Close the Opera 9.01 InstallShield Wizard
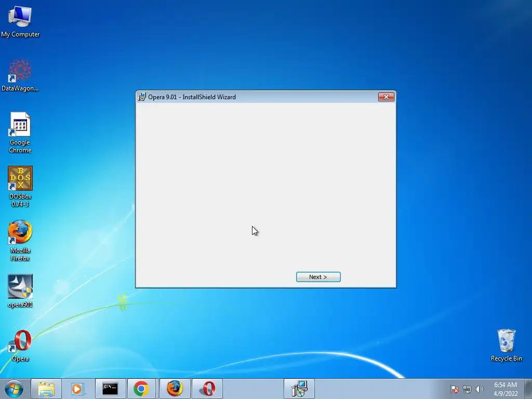 click(386, 97)
